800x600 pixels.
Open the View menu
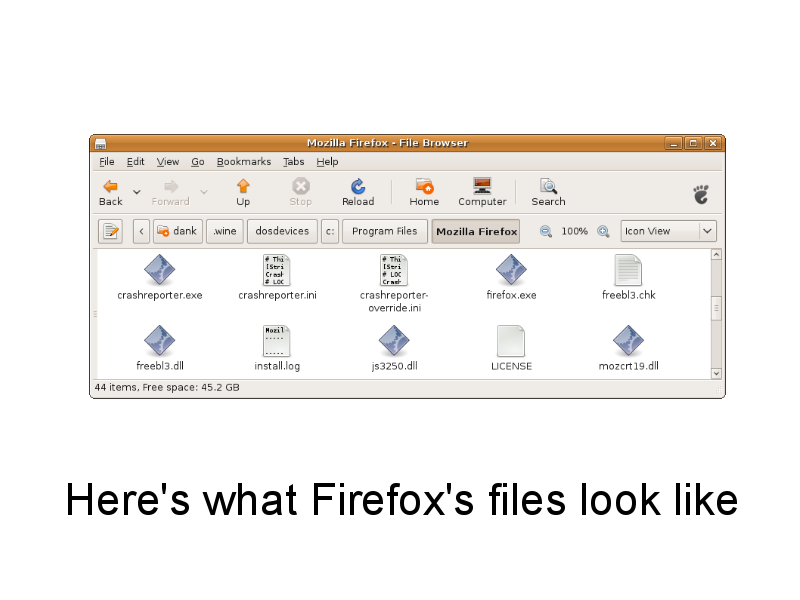168,162
